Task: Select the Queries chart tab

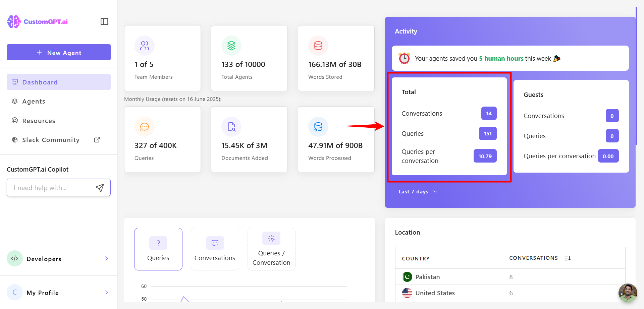Action: click(158, 249)
